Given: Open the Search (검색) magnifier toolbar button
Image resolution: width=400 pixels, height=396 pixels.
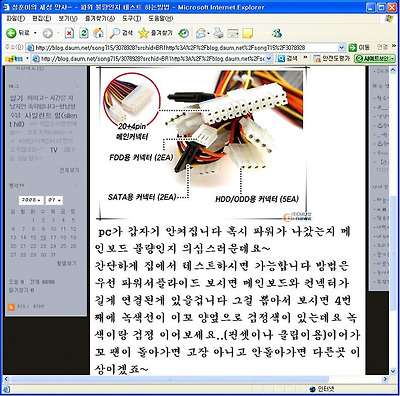Looking at the screenshot, I should point(121,33).
